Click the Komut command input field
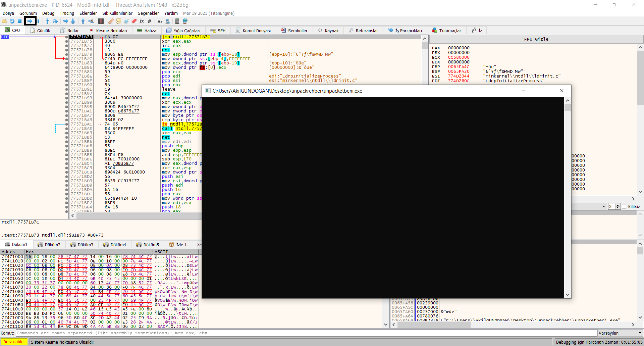Image resolution: width=644 pixels, height=346 pixels. click(306, 333)
